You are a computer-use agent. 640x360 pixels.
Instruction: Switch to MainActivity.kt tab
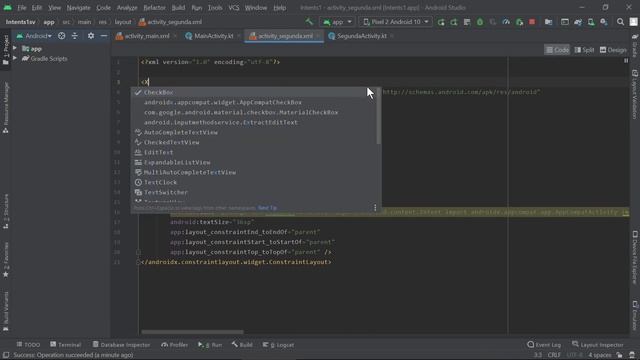[213, 36]
